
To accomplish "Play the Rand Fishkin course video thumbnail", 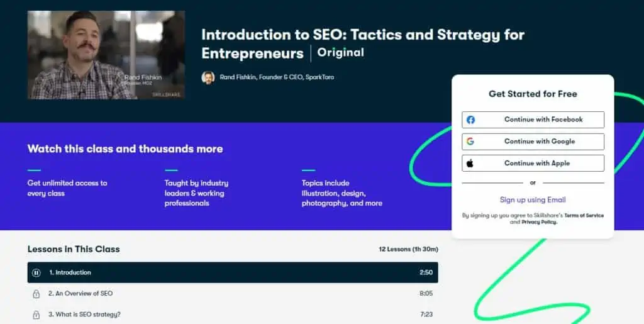I will pyautogui.click(x=106, y=55).
